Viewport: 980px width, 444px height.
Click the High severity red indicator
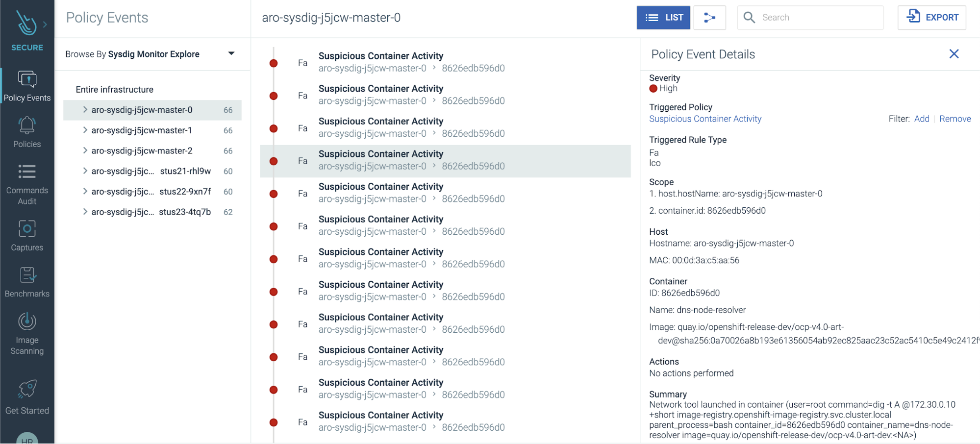(653, 89)
